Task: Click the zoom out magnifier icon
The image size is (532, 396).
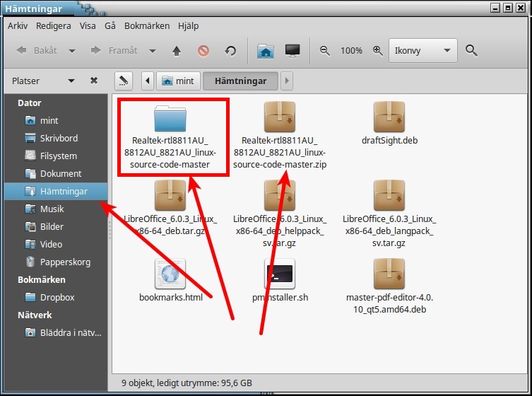Action: pos(325,51)
